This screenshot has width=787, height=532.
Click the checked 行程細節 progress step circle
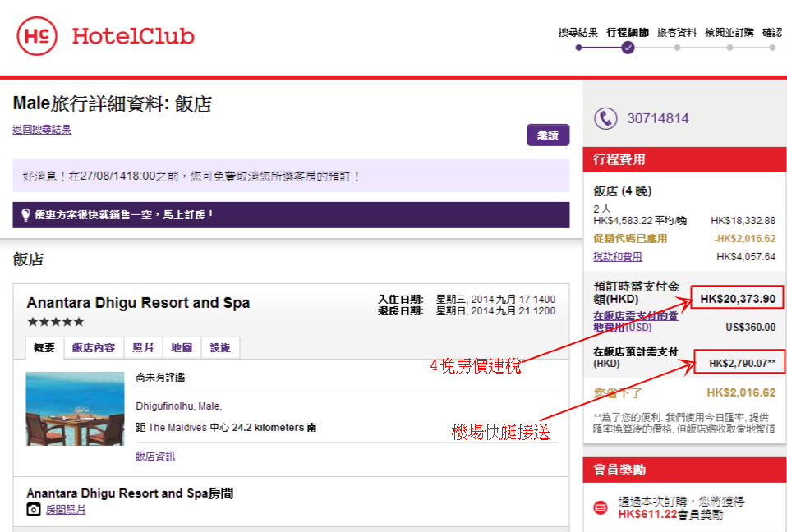tap(628, 48)
